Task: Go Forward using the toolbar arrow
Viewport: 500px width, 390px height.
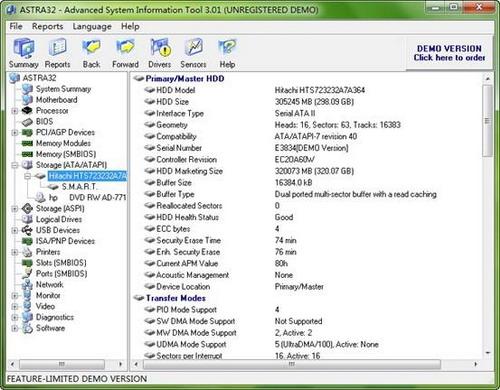Action: pos(125,53)
